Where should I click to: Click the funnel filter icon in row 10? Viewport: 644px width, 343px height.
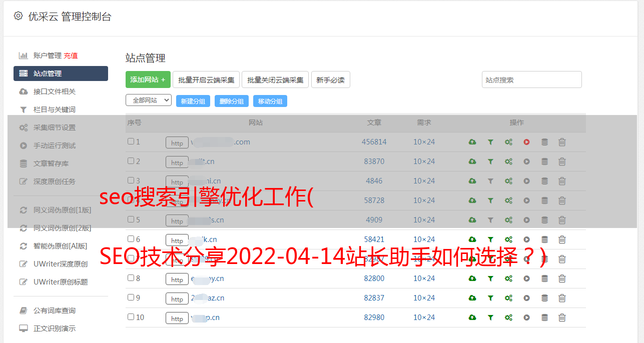coord(490,317)
